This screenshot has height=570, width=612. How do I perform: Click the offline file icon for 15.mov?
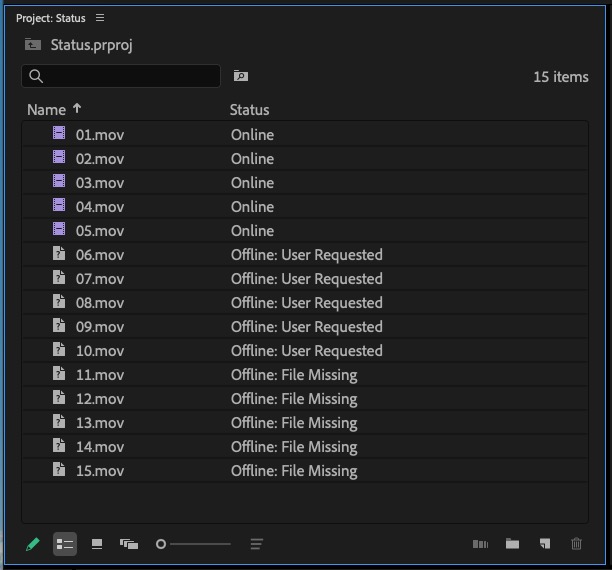59,469
